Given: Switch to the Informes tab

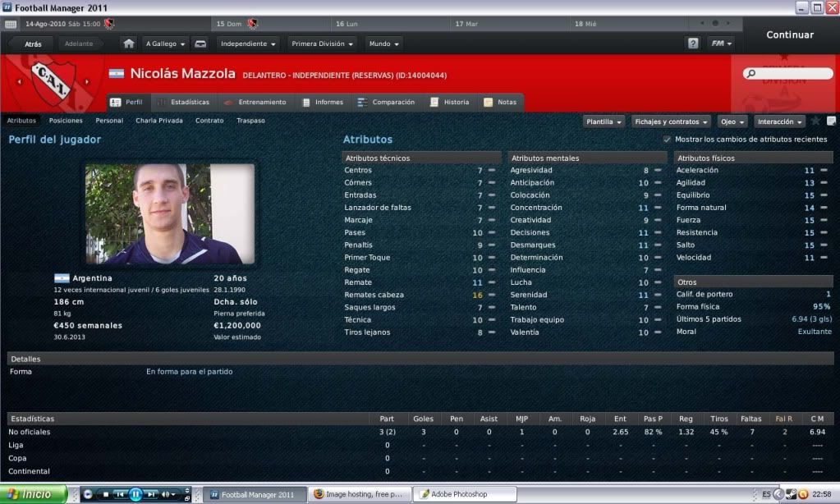Looking at the screenshot, I should pos(323,103).
